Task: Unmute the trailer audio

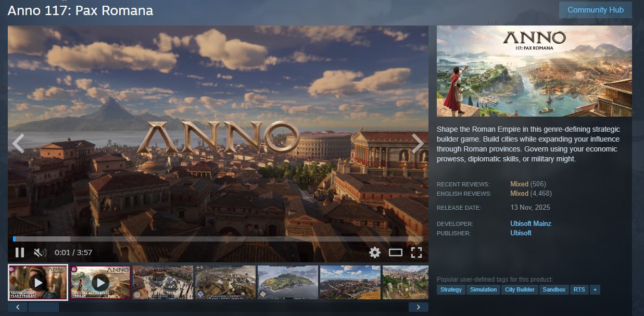Action: tap(39, 252)
